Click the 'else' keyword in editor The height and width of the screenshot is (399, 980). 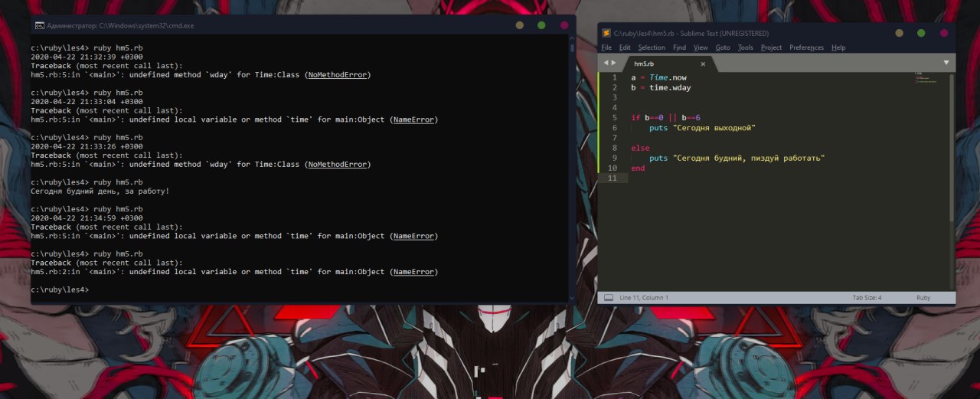pos(640,148)
